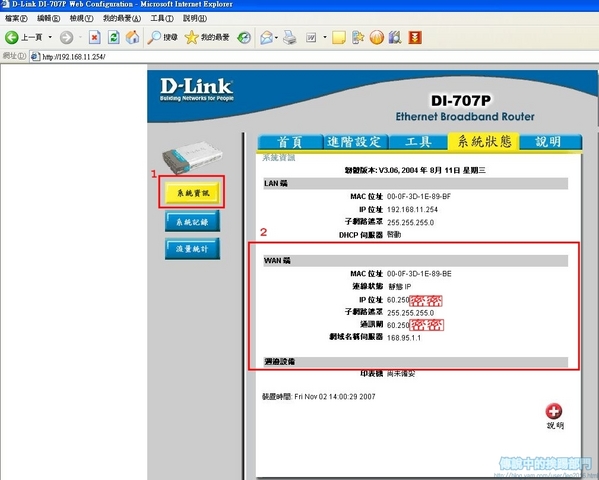The width and height of the screenshot is (599, 480).
Task: Expand the Mail button dropdown arrow
Action: (x=276, y=37)
